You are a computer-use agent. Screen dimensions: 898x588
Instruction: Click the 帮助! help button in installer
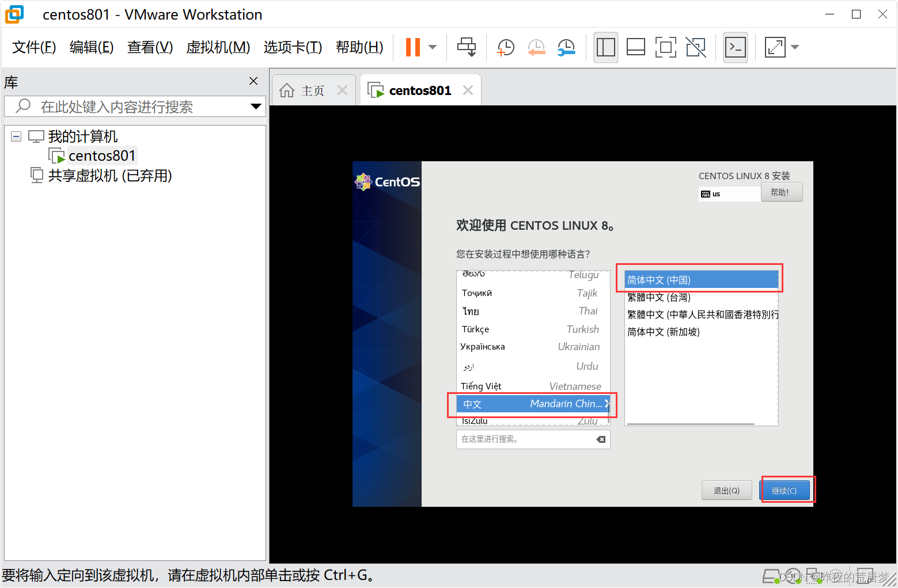(781, 192)
